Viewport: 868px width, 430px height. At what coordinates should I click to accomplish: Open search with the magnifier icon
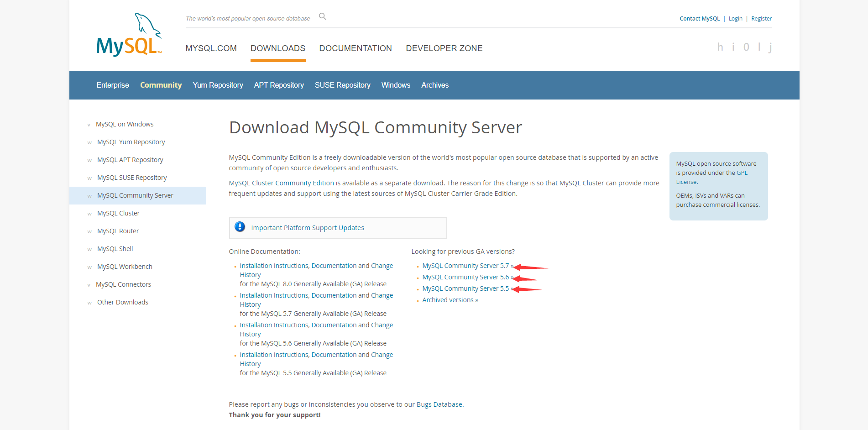click(323, 17)
